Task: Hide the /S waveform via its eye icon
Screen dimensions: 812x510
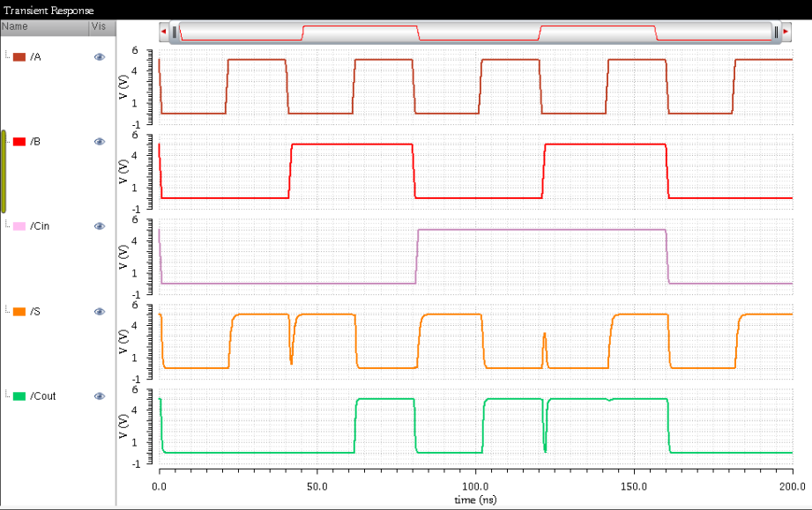Action: pyautogui.click(x=99, y=311)
